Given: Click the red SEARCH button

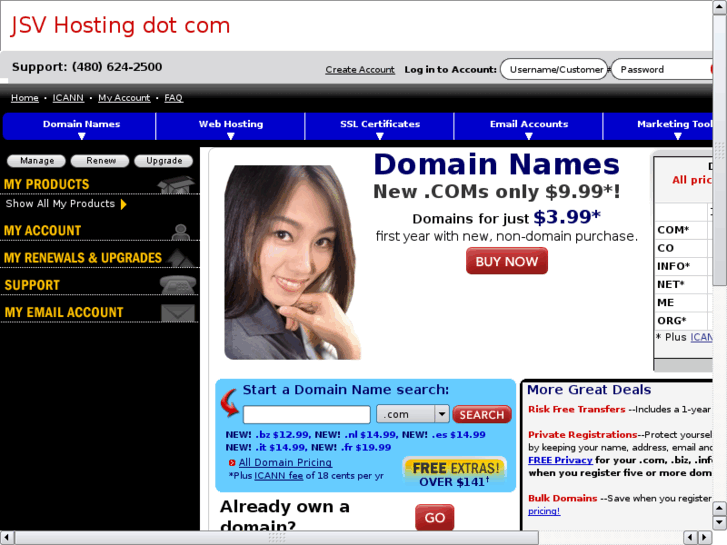Looking at the screenshot, I should pos(482,414).
